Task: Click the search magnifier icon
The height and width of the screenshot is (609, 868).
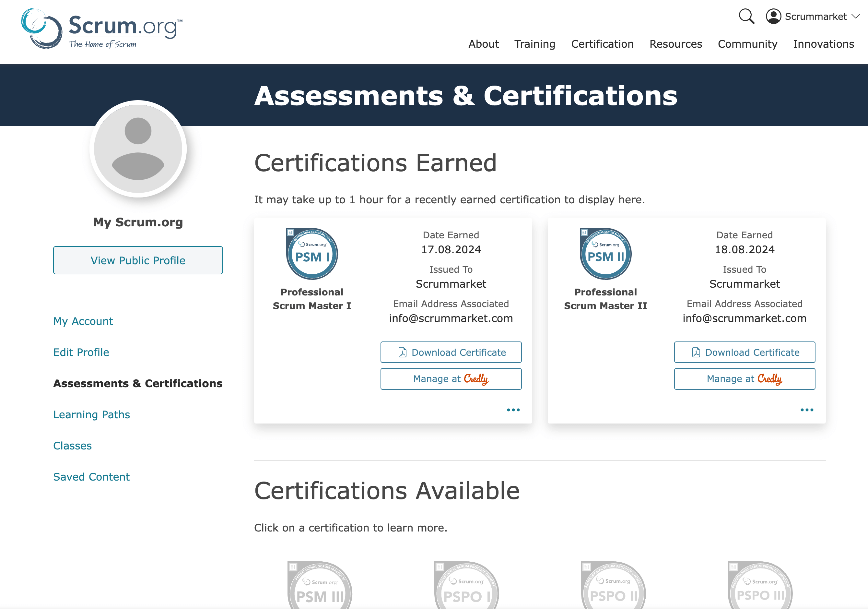Action: (x=746, y=16)
